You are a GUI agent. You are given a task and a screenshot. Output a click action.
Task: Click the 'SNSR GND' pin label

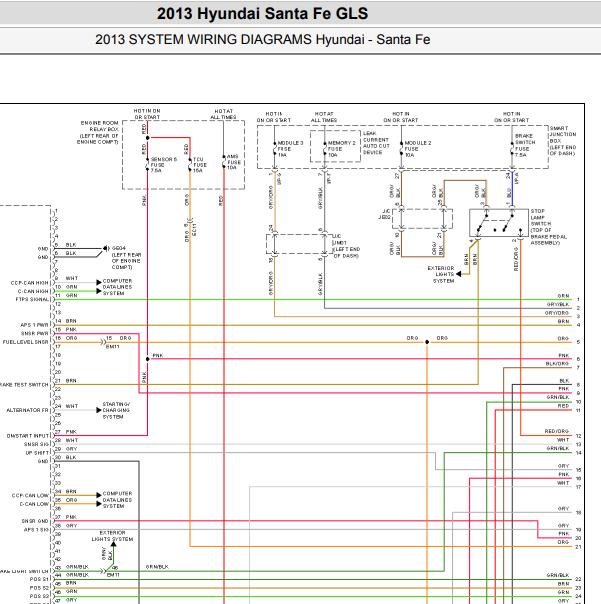(35, 521)
